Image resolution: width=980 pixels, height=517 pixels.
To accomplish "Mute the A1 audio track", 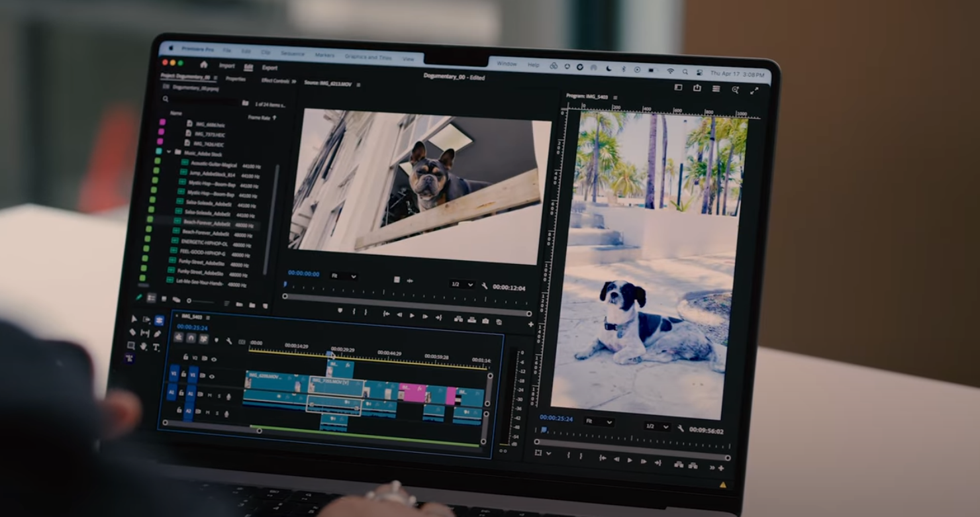I will 210,395.
